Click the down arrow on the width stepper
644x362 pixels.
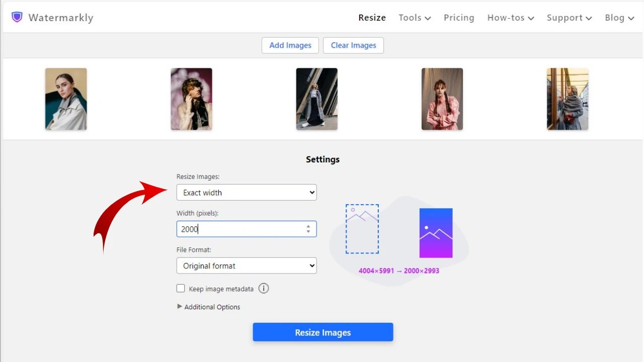tap(308, 231)
